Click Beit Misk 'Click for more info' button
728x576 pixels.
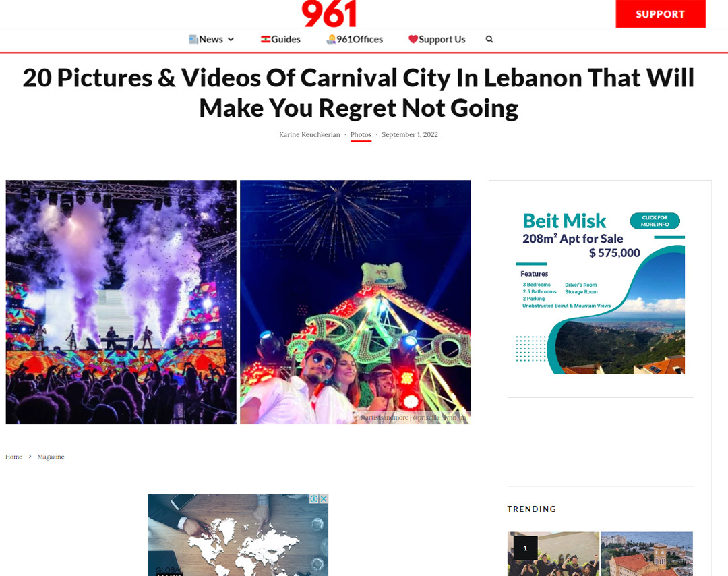pos(655,221)
